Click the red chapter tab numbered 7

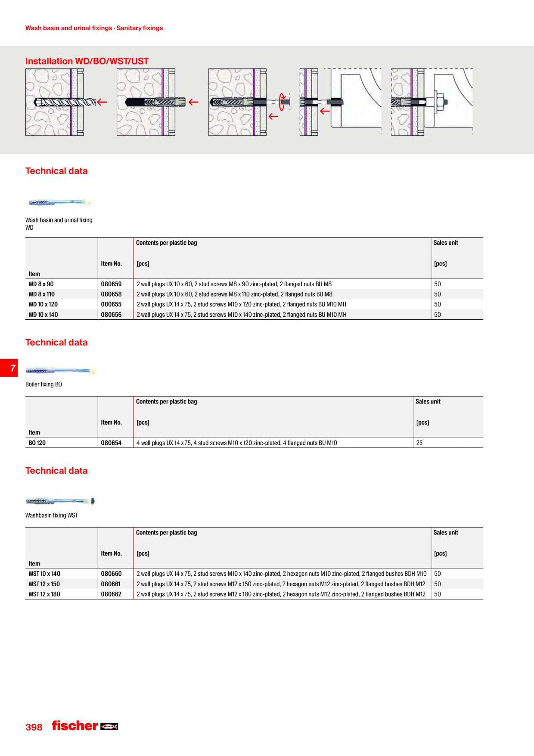click(9, 368)
